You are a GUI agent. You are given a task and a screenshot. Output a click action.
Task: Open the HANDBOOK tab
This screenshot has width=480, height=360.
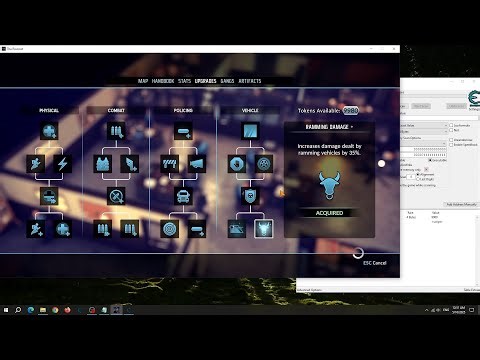point(163,81)
